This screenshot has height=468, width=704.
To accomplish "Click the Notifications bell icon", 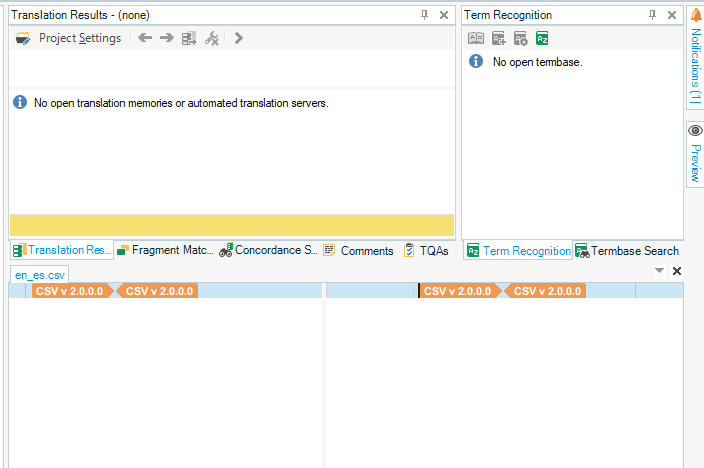I will tap(696, 15).
